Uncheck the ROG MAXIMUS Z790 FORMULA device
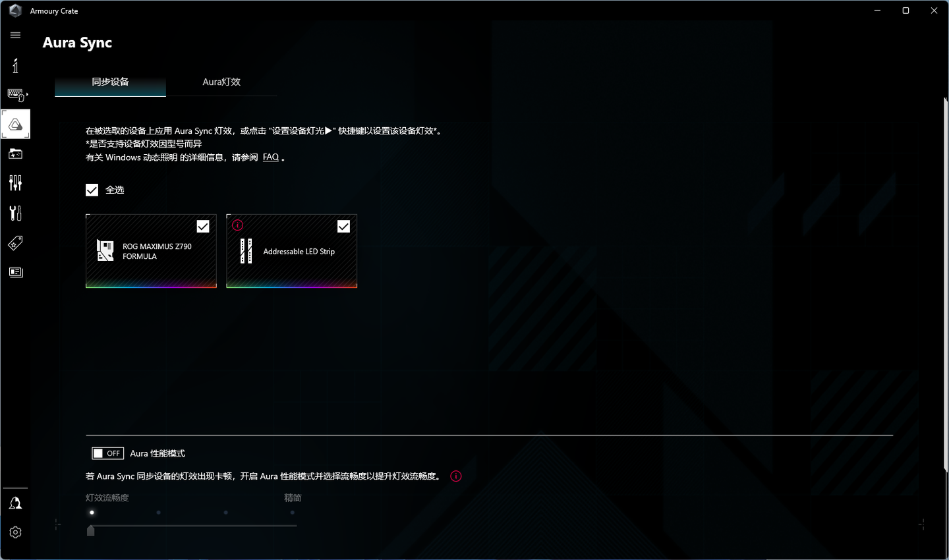The image size is (949, 560). [x=202, y=226]
